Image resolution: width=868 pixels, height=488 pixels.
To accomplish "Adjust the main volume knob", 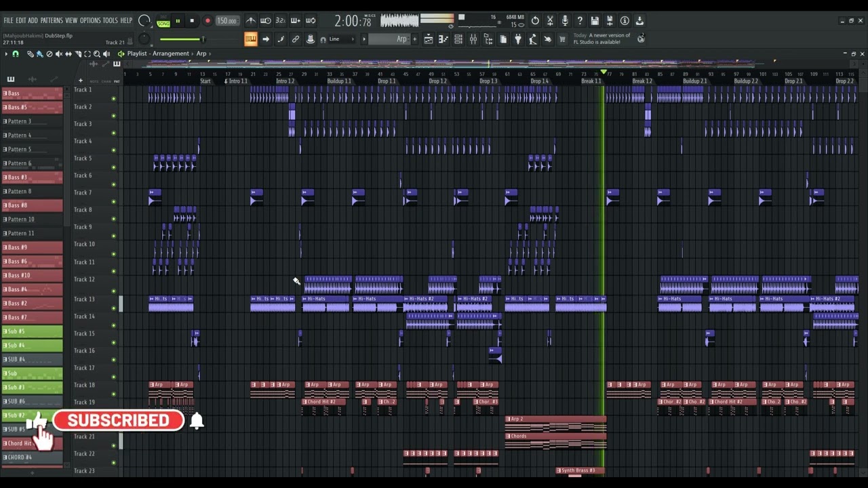I will (144, 20).
